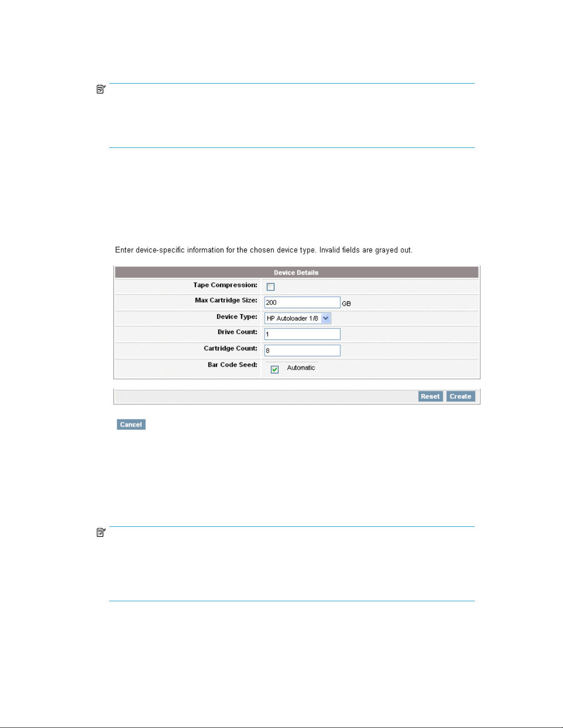Click the Drive Count label
Screen dimensions: 563x728
238,332
